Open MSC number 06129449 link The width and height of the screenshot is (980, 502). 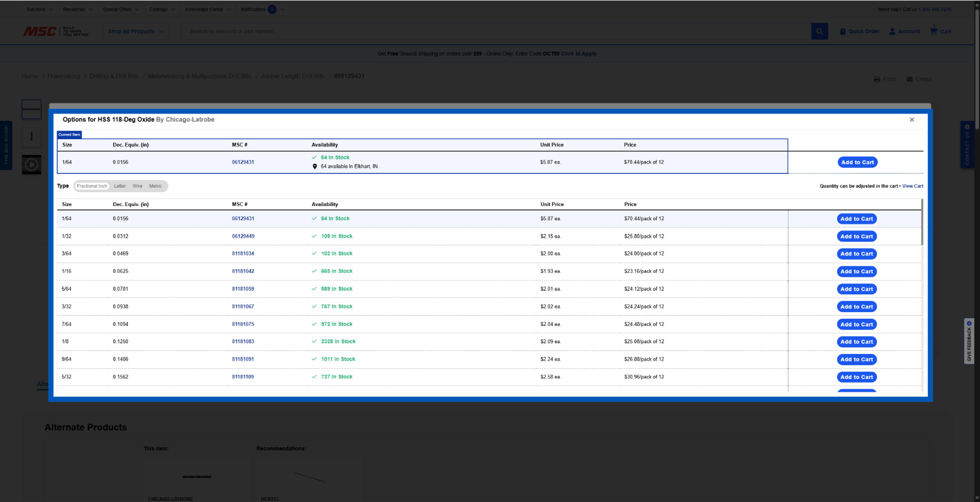pos(243,236)
